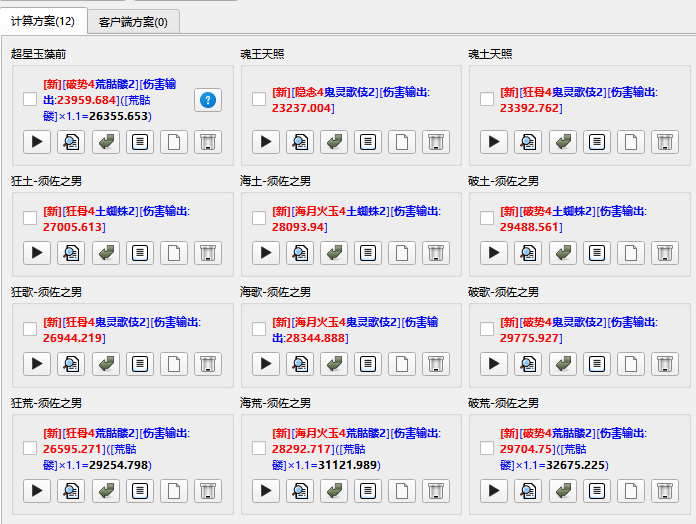Click the green return arrow in 狂土-须佐之男
The width and height of the screenshot is (696, 524).
click(x=106, y=253)
